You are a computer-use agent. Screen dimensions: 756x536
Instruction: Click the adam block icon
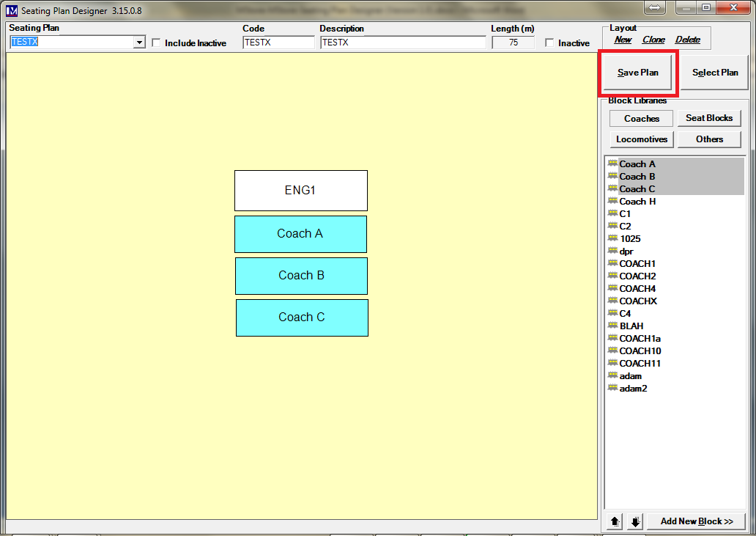click(x=613, y=375)
